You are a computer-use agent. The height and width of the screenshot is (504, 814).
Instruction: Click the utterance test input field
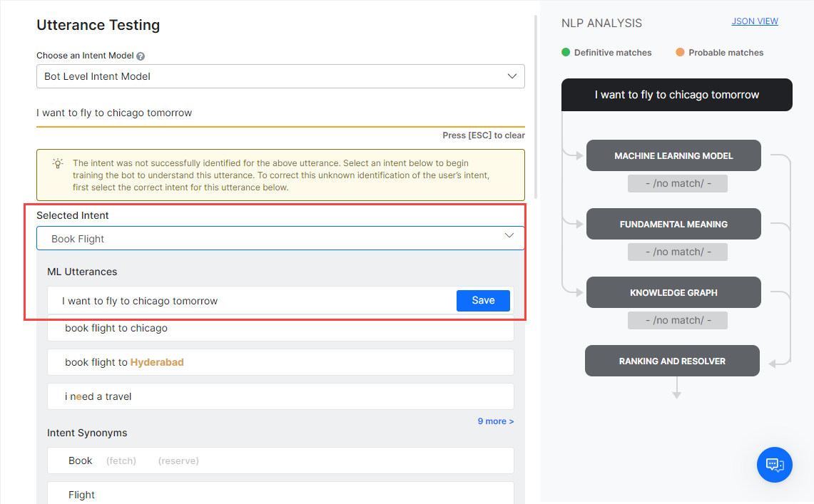280,113
